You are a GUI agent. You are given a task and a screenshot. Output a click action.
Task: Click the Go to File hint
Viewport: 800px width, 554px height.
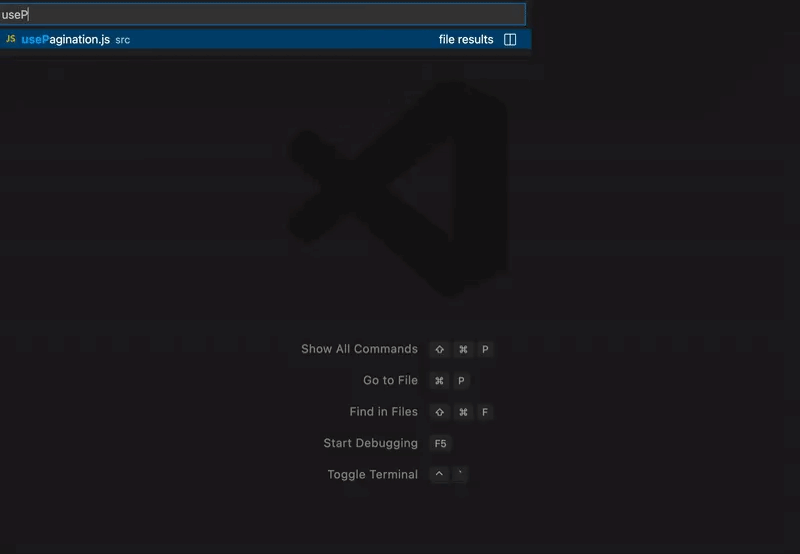[x=390, y=381]
